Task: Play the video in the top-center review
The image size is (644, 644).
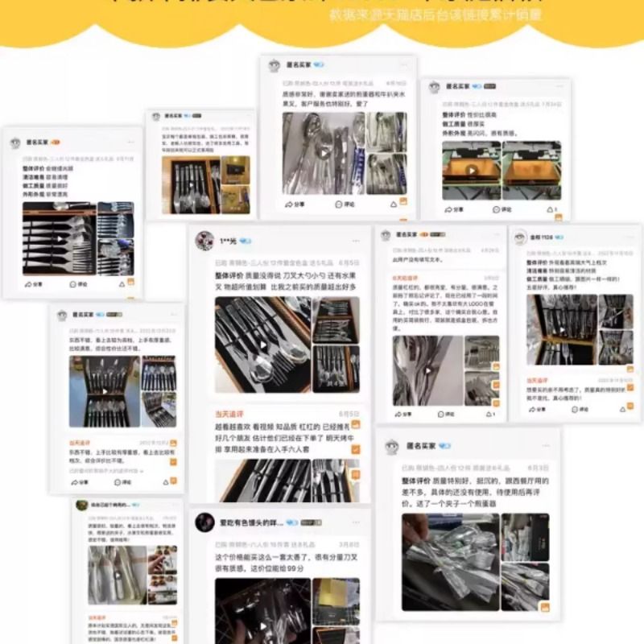Action: pos(324,154)
